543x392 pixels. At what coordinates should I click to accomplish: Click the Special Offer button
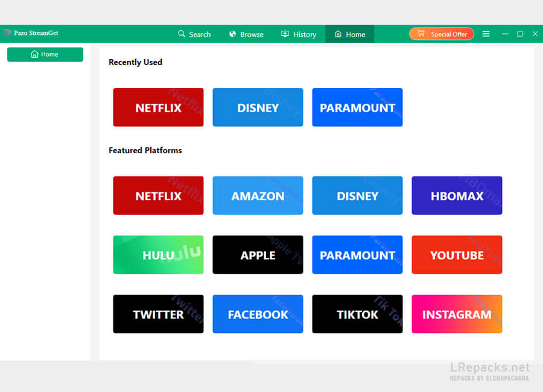442,34
